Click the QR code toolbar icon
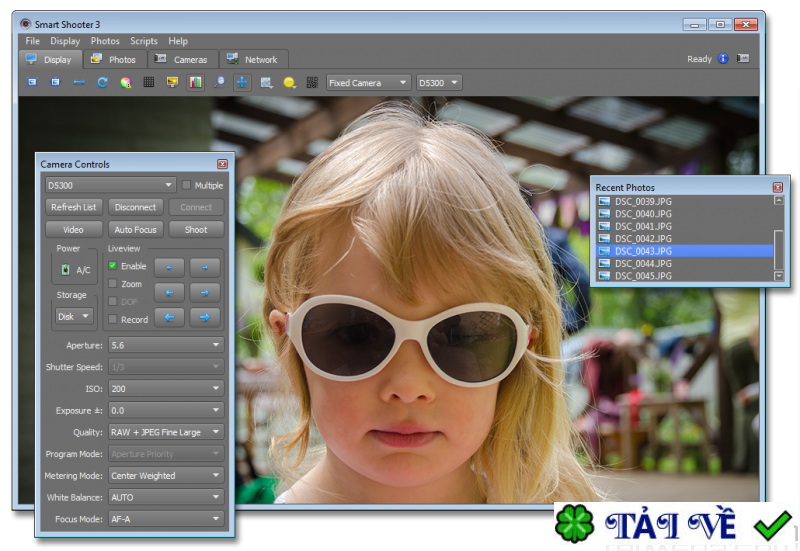800x551 pixels. [312, 83]
